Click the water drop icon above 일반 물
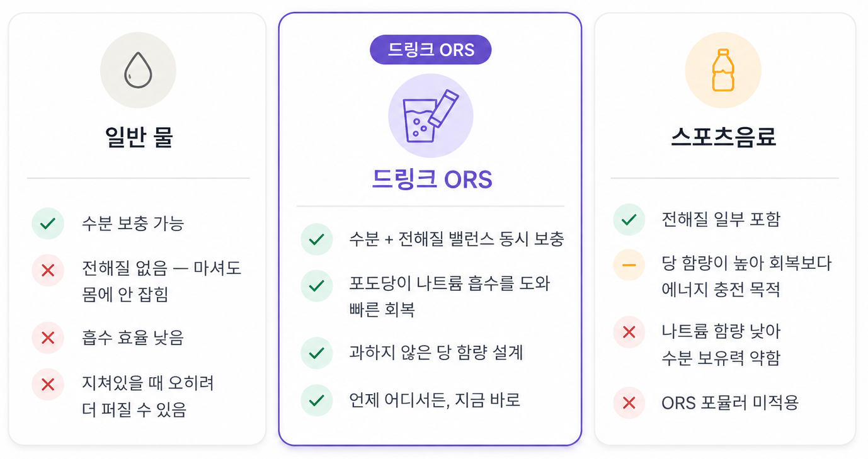This screenshot has height=459, width=868. 138,71
